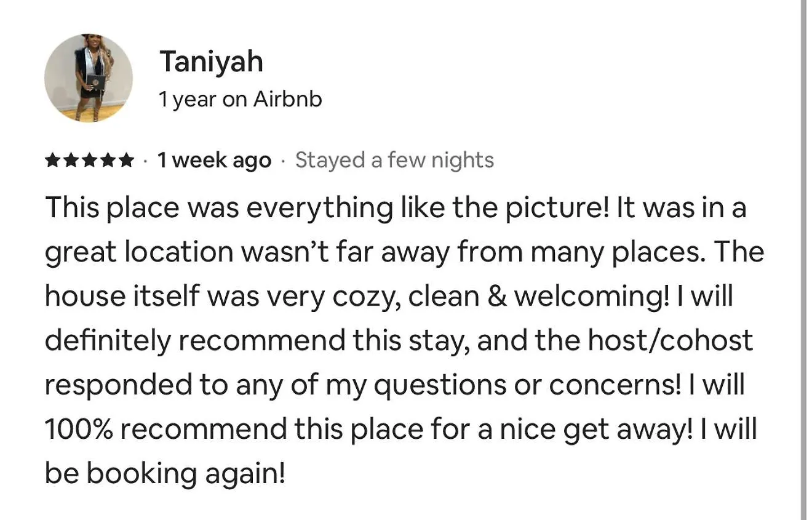Click the middle star of the rating
Screen dimensions: 812x520
click(89, 161)
